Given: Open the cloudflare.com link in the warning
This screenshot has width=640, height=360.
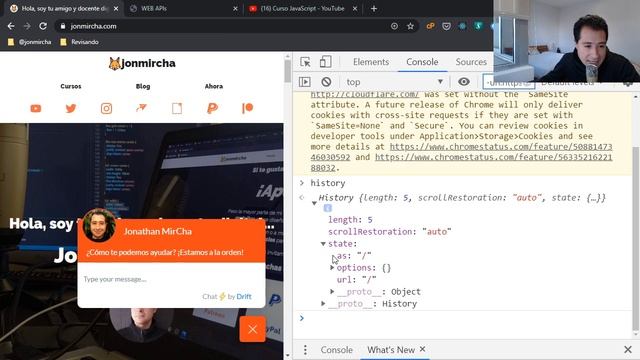Looking at the screenshot, I should tap(364, 95).
